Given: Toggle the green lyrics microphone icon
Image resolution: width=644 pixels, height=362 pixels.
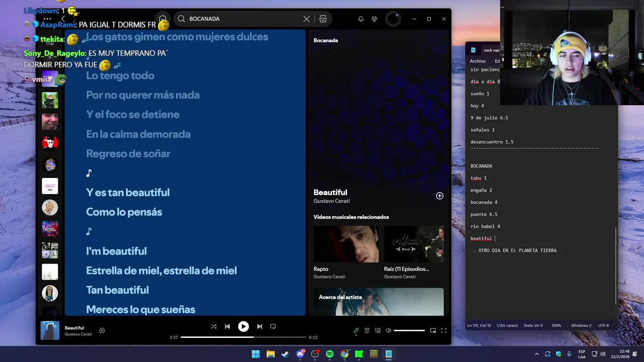Looking at the screenshot, I should (356, 330).
